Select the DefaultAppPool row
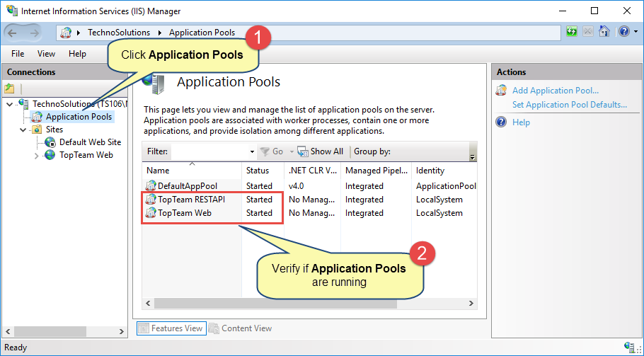The height and width of the screenshot is (356, 644). [x=310, y=186]
